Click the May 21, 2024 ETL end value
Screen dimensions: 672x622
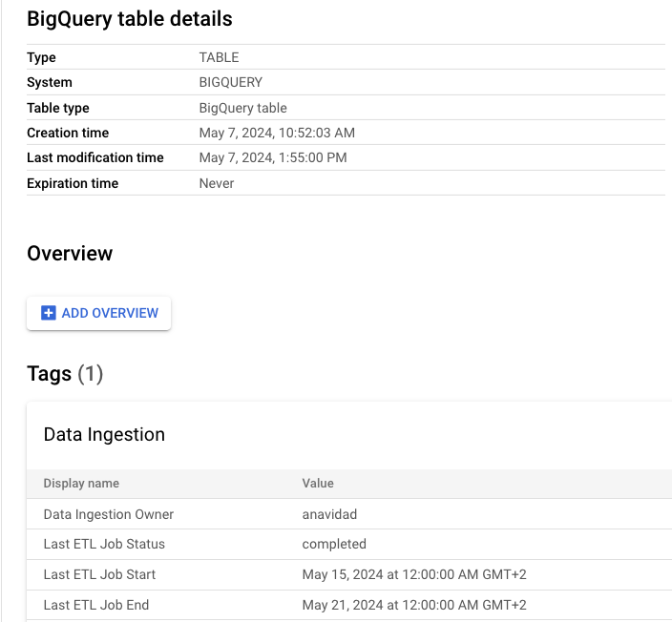click(414, 605)
